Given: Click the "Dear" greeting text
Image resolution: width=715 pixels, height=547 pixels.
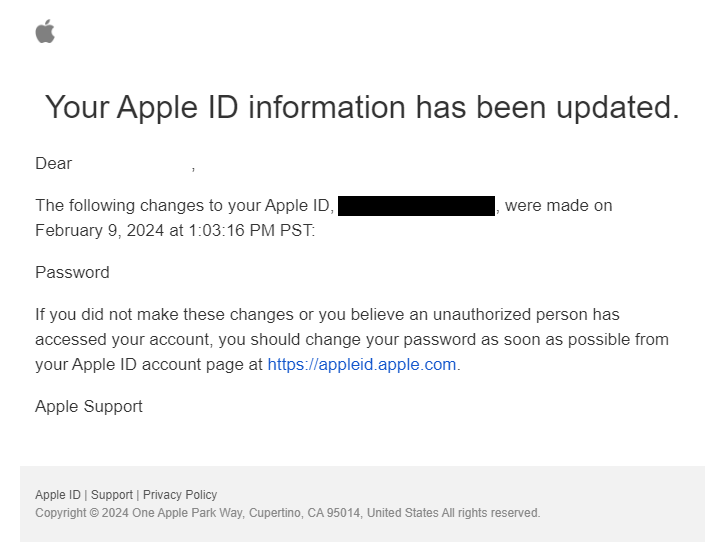Looking at the screenshot, I should coord(54,164).
